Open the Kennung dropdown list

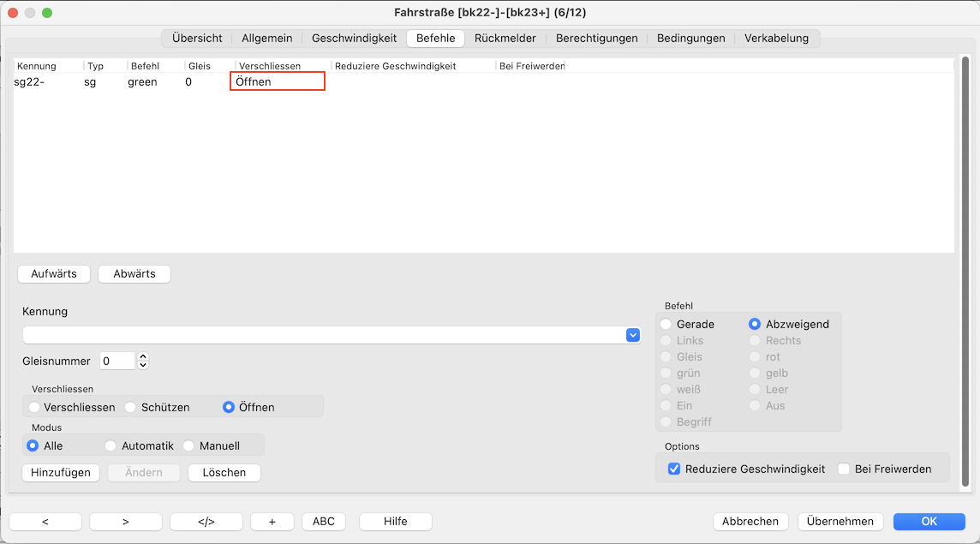coord(633,335)
